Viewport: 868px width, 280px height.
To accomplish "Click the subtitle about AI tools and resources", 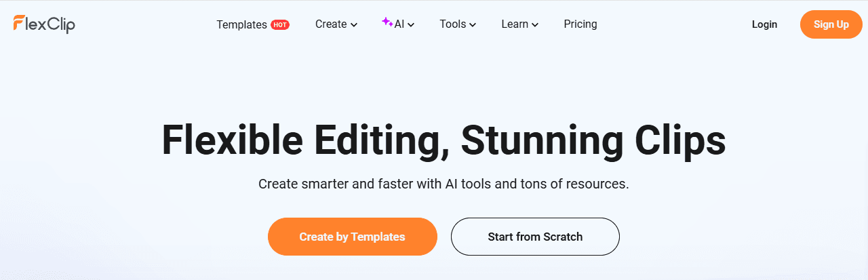I will (443, 184).
